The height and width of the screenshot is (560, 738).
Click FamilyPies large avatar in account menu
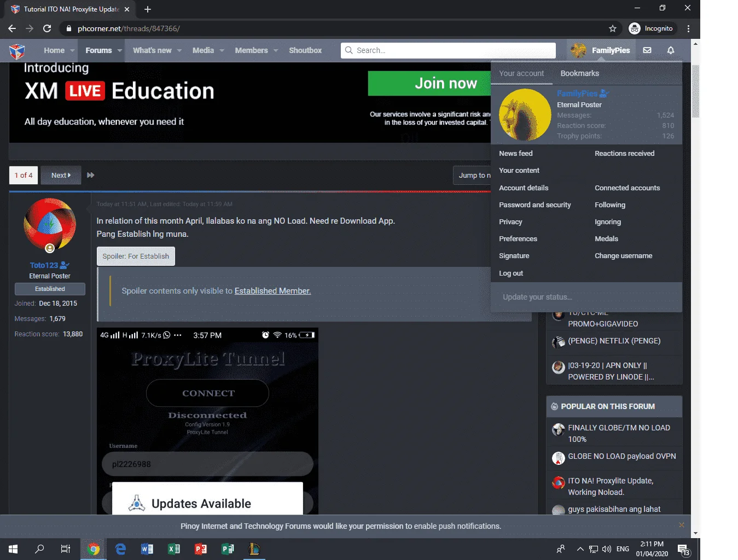[525, 115]
